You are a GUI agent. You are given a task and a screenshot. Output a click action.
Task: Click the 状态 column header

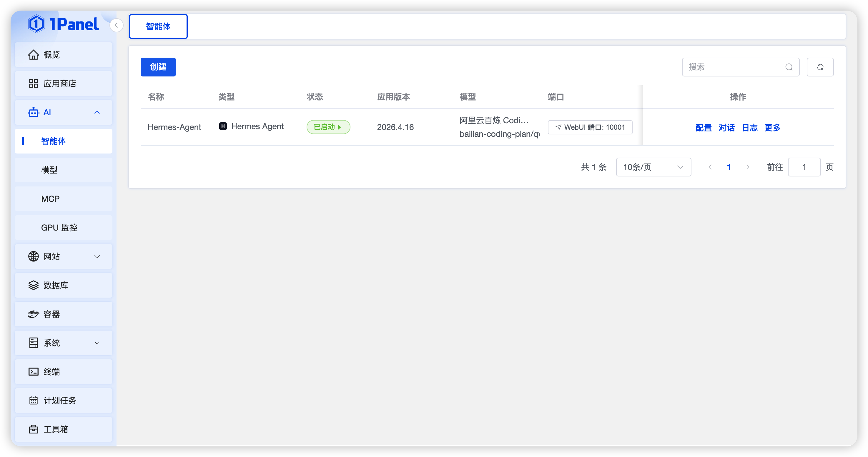click(x=315, y=97)
